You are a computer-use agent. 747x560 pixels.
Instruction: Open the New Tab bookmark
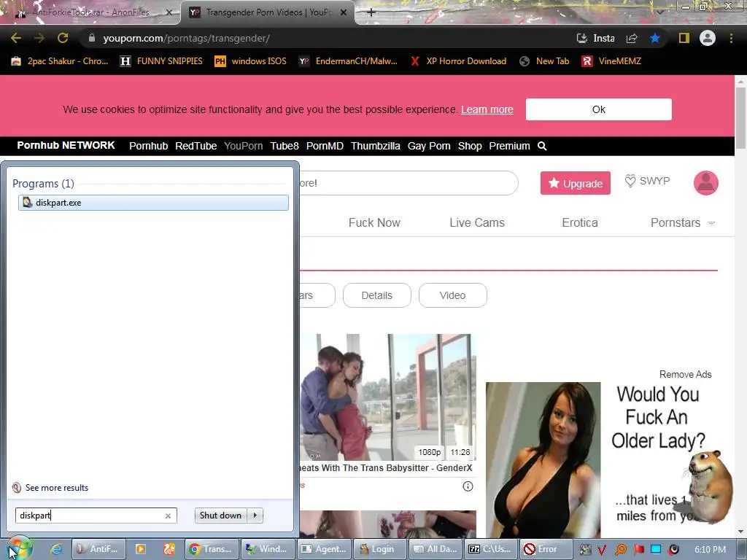point(544,61)
